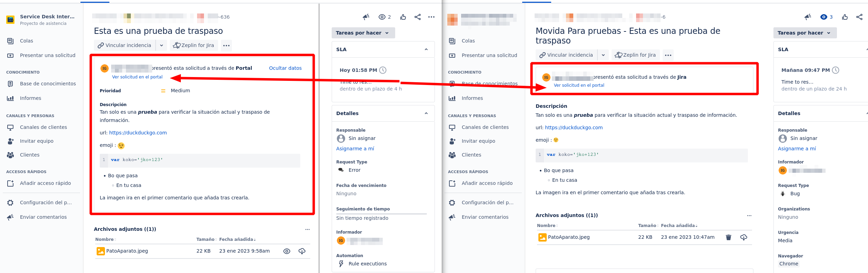
Task: Sort attachments by Tamaño in left window
Action: 206,239
